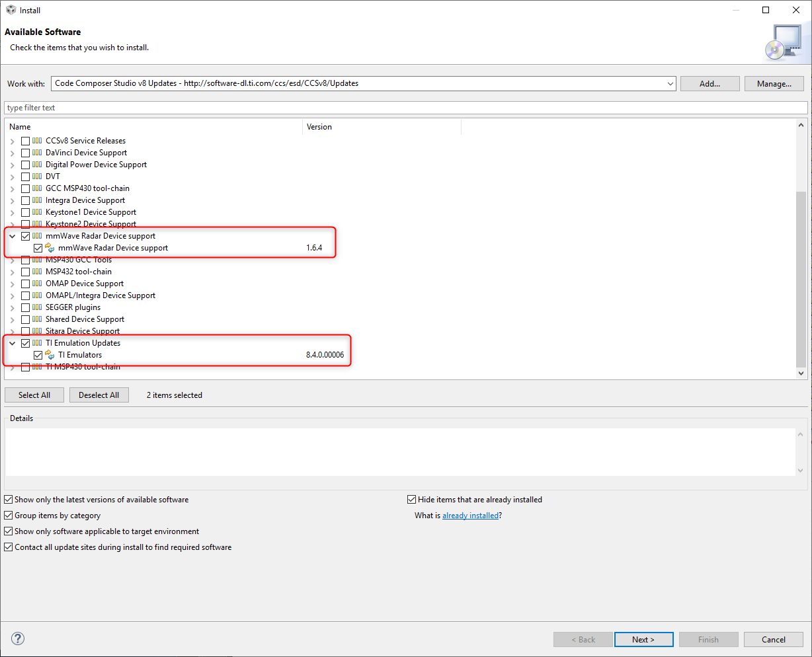Sort by the Name column header

click(153, 127)
